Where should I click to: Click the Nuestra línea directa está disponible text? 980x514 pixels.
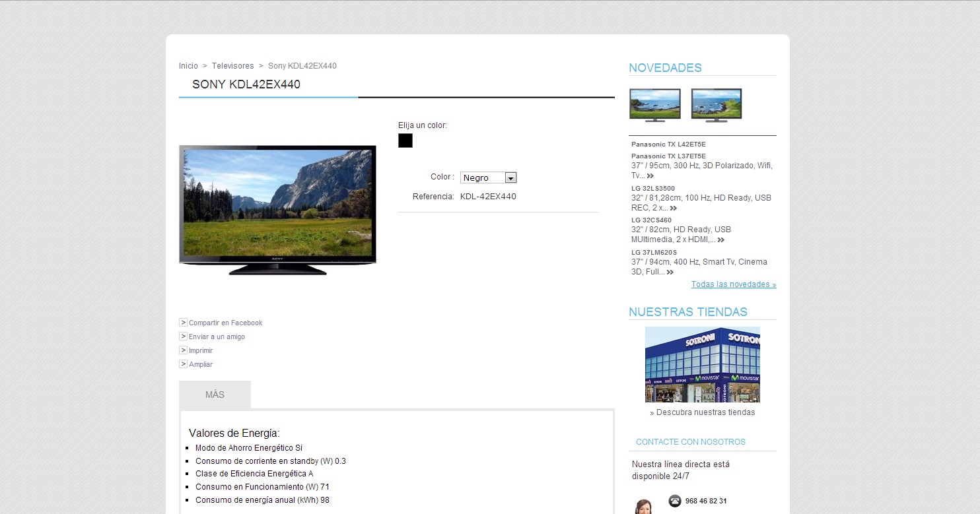pos(681,470)
